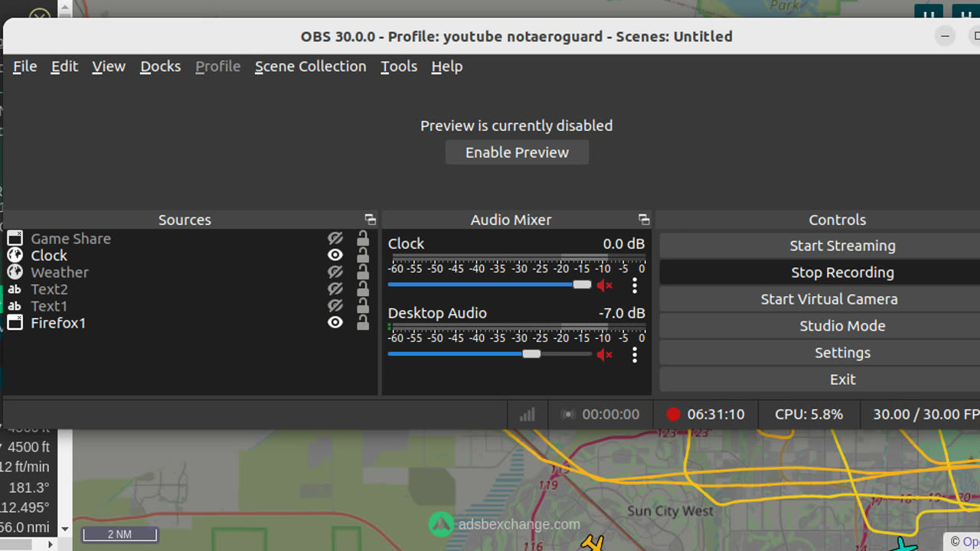This screenshot has height=551, width=980.
Task: Toggle lock on Firefox1 source
Action: tap(363, 322)
